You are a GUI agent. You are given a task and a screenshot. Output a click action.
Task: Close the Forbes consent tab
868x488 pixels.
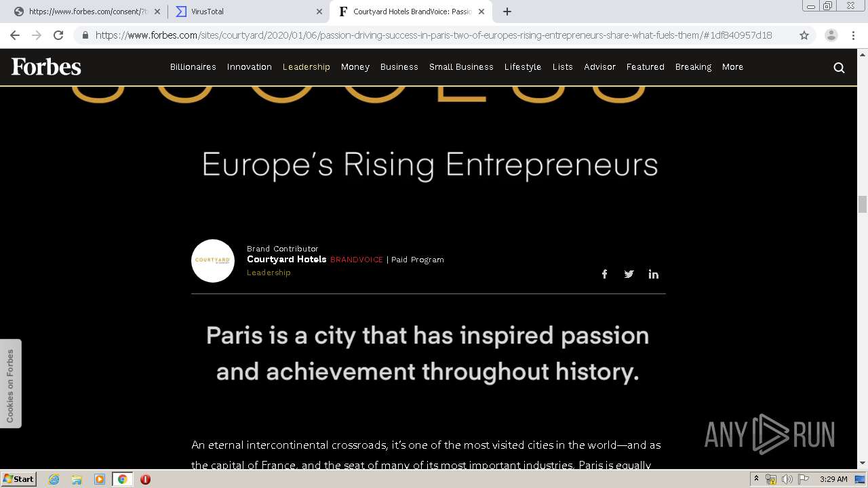tap(157, 12)
